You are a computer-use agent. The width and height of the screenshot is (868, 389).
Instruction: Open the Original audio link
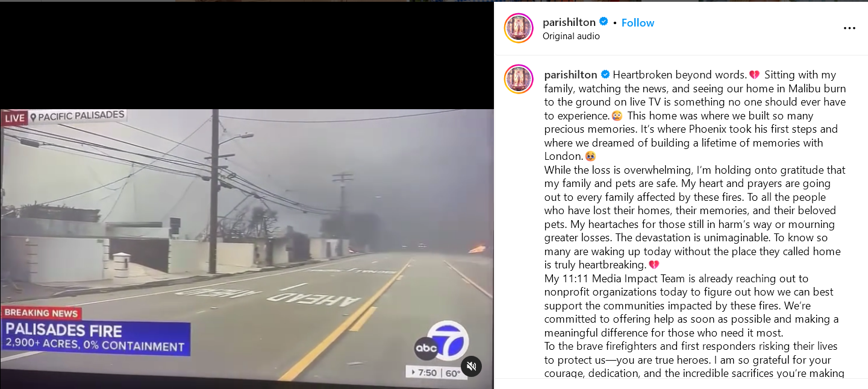click(x=571, y=36)
